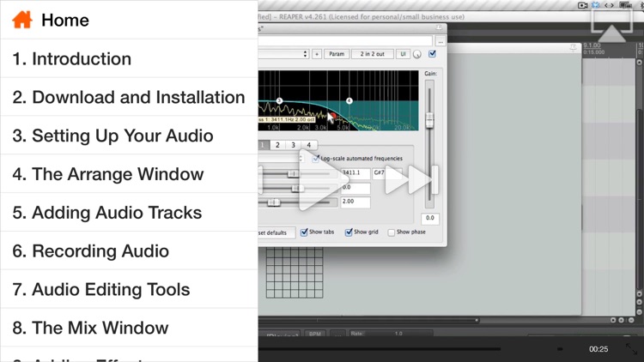Click the Reset defaults button
Image resolution: width=644 pixels, height=362 pixels.
pos(276,232)
